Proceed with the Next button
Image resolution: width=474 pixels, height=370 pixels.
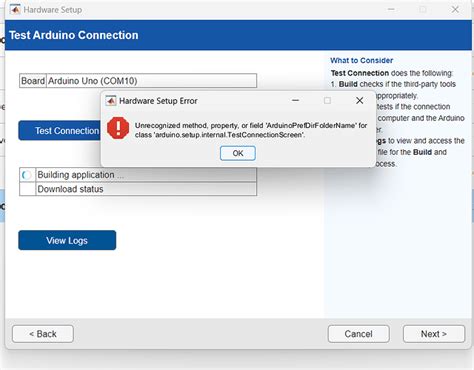coord(434,334)
